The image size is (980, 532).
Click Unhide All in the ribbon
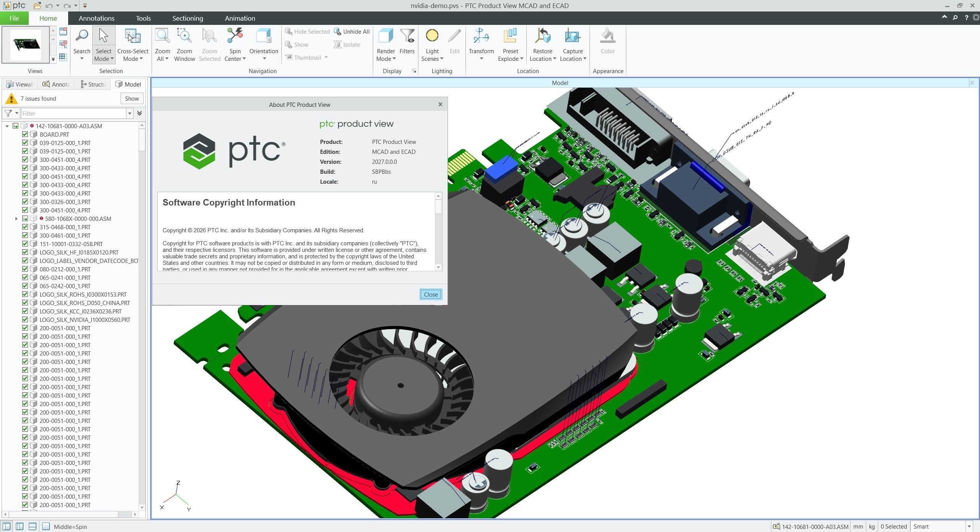click(x=351, y=31)
